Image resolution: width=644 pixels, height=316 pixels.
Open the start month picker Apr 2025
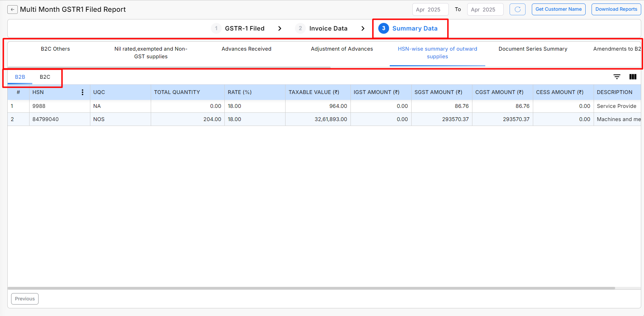coord(430,10)
